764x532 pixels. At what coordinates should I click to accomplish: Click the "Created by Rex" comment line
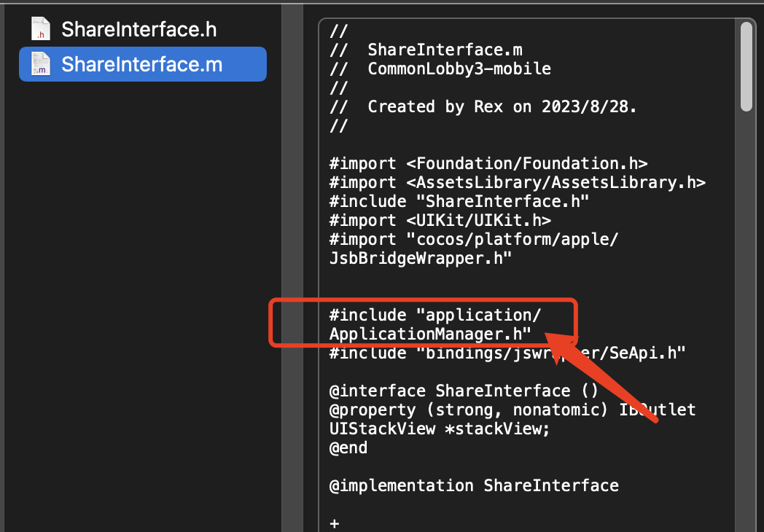tap(483, 106)
